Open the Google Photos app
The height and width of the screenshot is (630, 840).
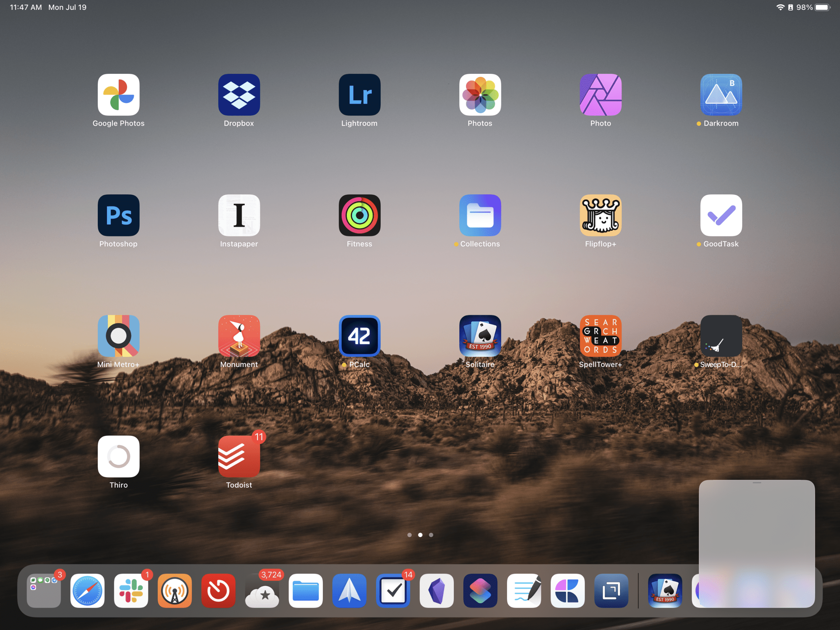point(118,95)
